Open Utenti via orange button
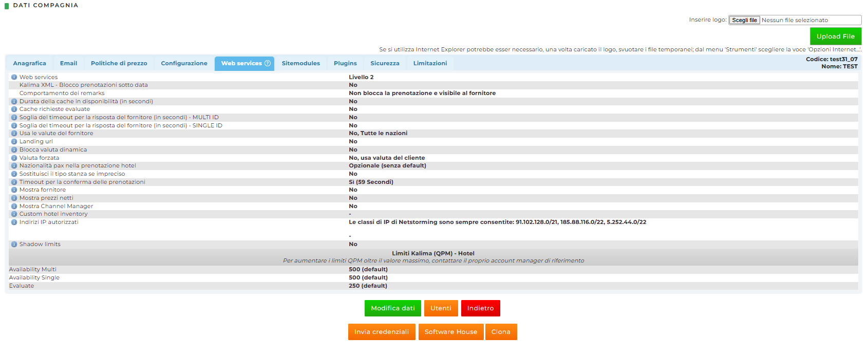The height and width of the screenshot is (355, 868). [441, 308]
